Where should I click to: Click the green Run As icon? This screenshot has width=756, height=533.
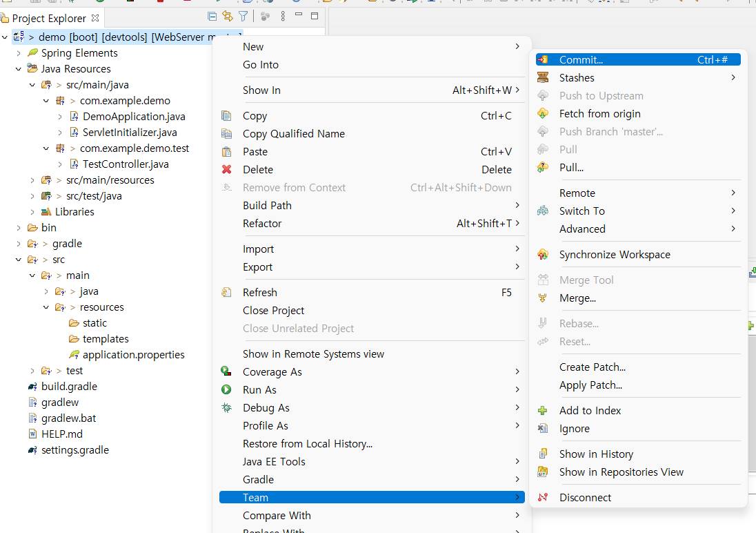(x=226, y=389)
